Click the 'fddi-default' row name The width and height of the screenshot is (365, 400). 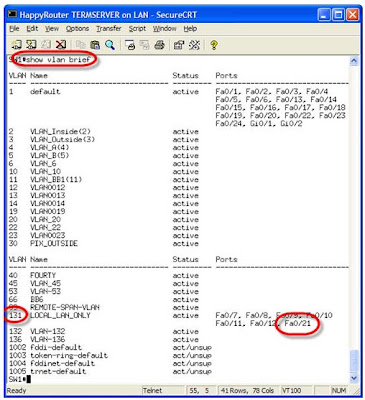56,347
